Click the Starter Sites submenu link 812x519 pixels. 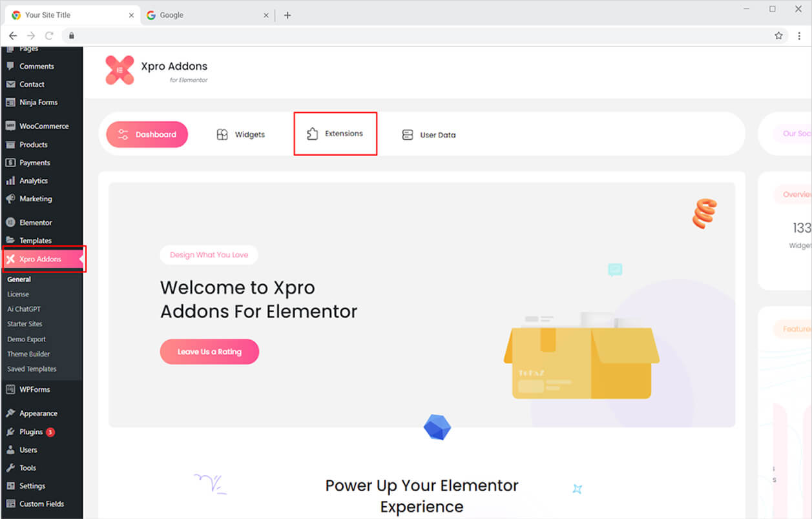[x=25, y=324]
